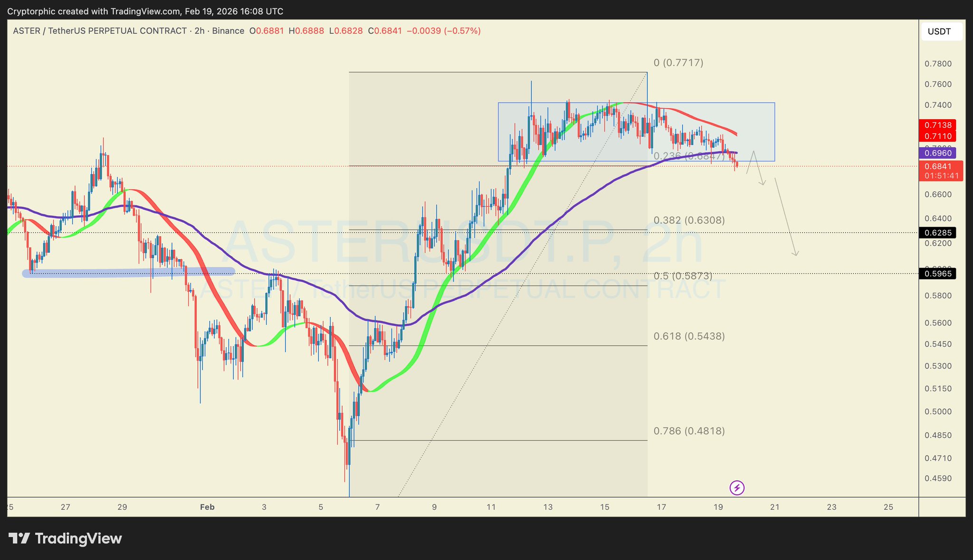Click the Feb label on time axis
The height and width of the screenshot is (560, 973).
tap(207, 507)
